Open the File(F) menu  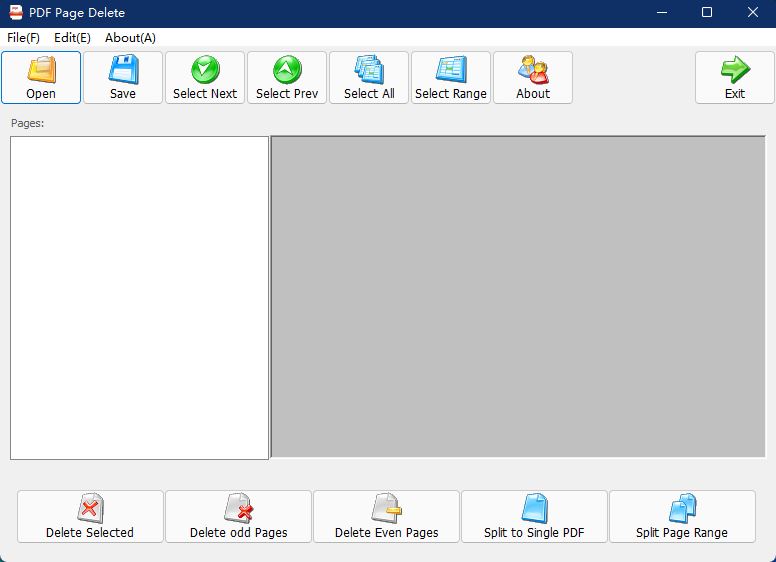[x=23, y=38]
